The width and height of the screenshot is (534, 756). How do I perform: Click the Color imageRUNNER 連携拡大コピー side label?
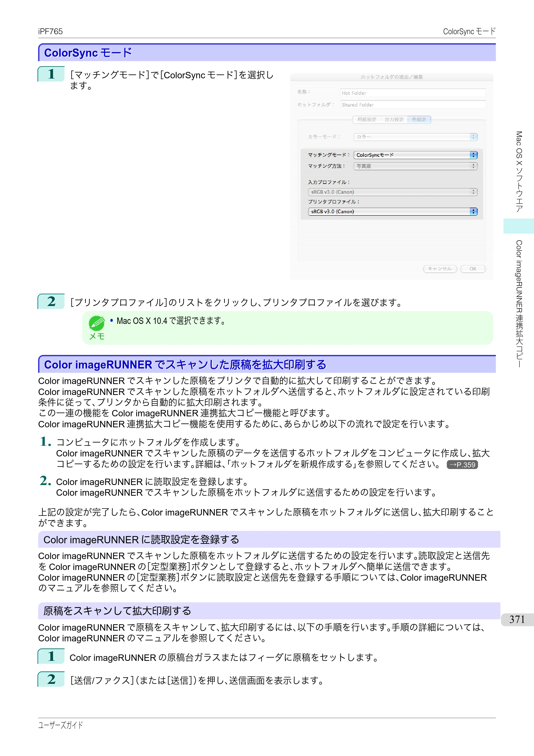coord(519,304)
